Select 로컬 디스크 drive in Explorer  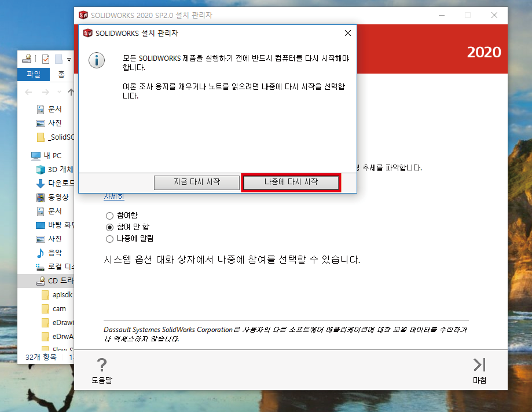tap(55, 267)
